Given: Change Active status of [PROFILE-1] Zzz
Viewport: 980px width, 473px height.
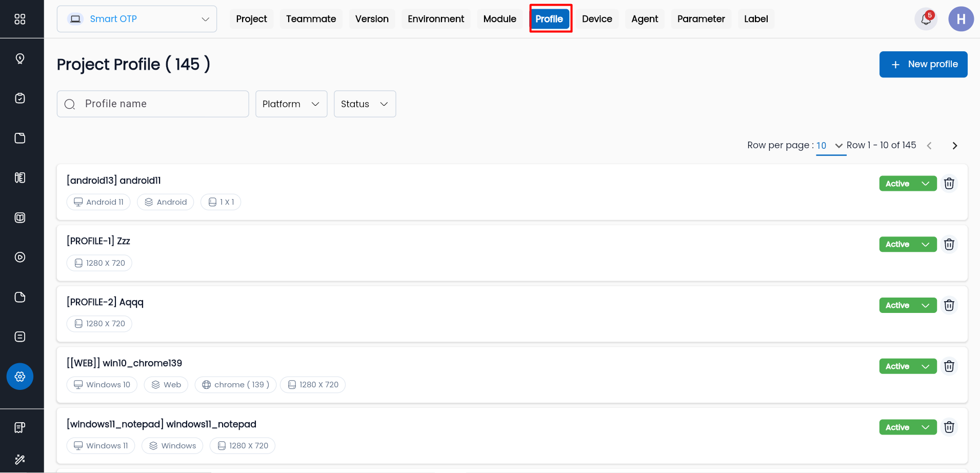Looking at the screenshot, I should point(907,244).
